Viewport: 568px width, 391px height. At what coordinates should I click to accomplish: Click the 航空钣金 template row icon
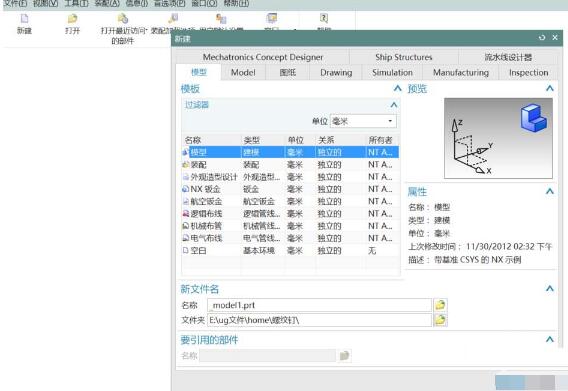click(x=185, y=201)
